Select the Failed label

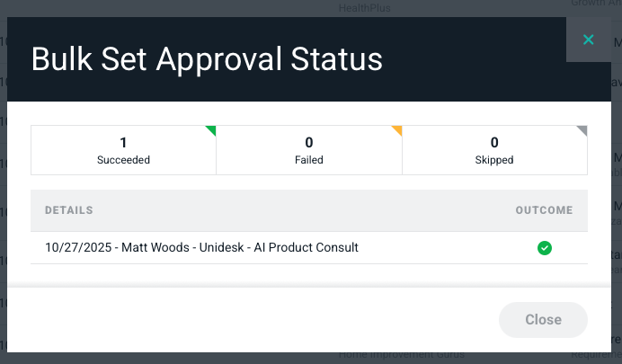point(308,160)
